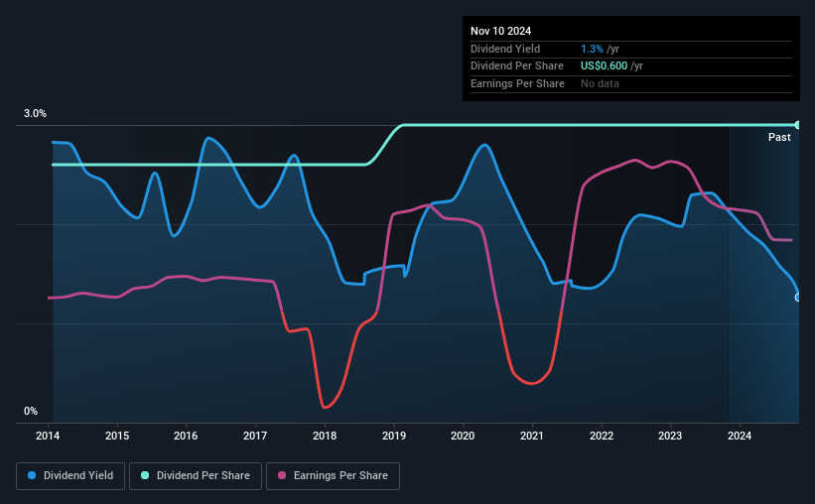This screenshot has width=815, height=504.
Task: Click the 2018 x-axis label
Action: point(325,436)
